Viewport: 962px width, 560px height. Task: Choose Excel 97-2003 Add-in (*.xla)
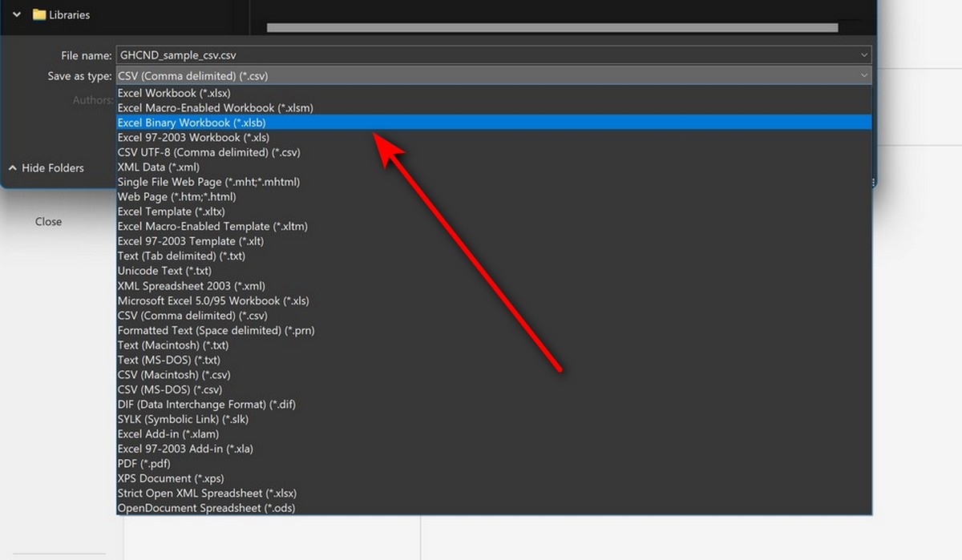494,449
